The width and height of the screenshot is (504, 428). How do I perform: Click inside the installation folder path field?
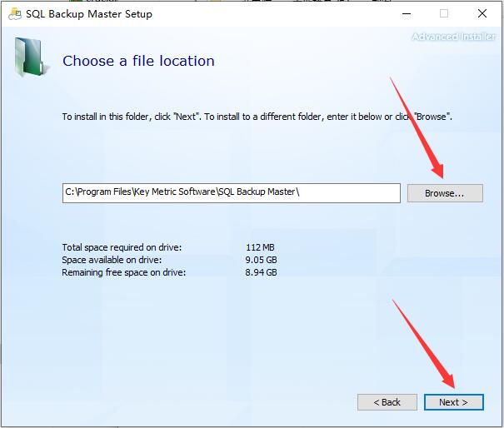[x=231, y=193]
